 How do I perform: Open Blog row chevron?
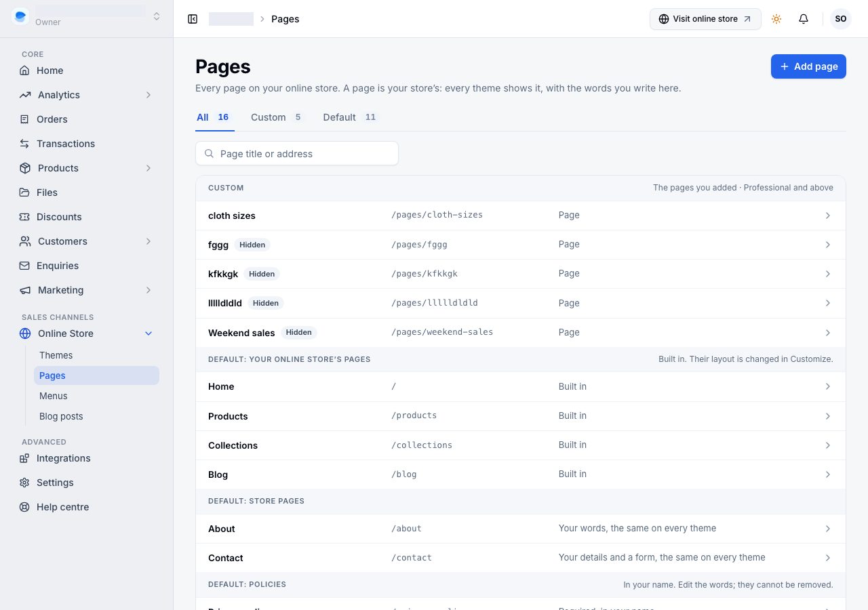coord(828,474)
